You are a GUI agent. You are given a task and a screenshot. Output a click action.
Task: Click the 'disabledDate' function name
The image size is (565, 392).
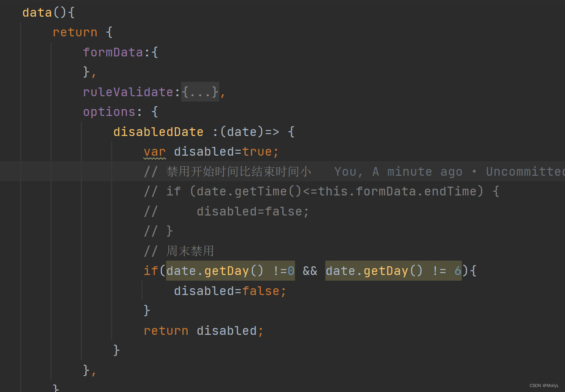(x=159, y=132)
